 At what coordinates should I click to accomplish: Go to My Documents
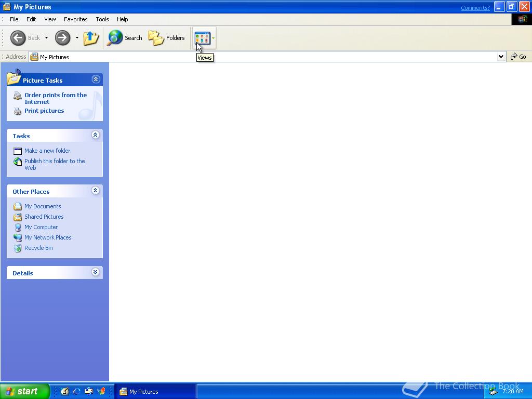click(43, 206)
